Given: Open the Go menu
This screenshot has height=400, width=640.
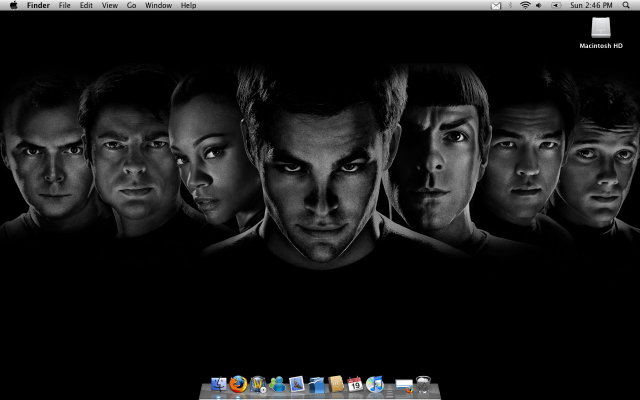Looking at the screenshot, I should click(x=131, y=5).
